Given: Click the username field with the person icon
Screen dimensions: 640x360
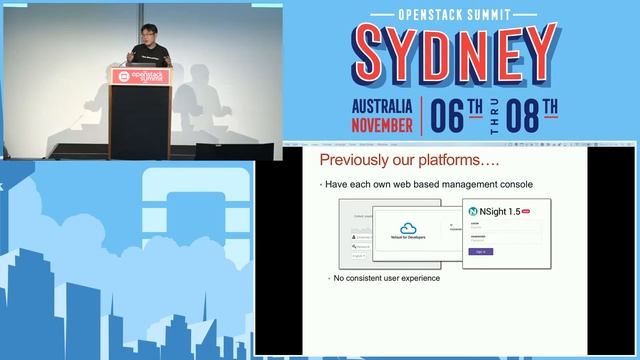Looking at the screenshot, I should pyautogui.click(x=361, y=237).
